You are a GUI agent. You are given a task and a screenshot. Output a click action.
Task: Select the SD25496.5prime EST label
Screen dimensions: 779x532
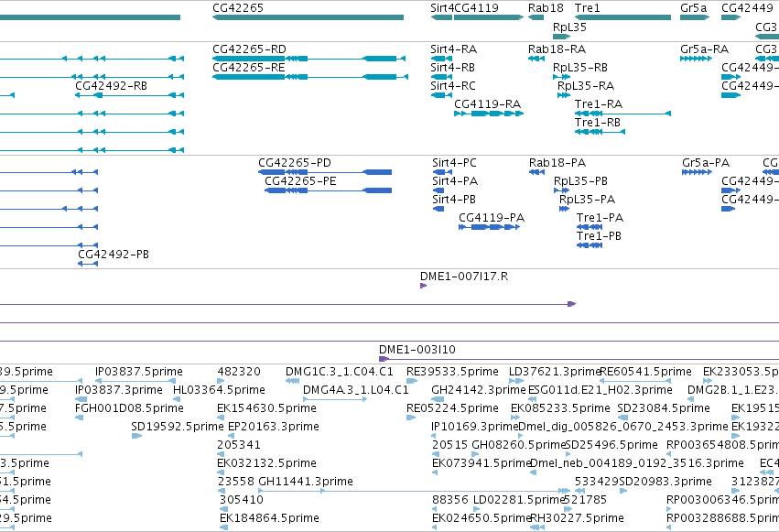(611, 445)
